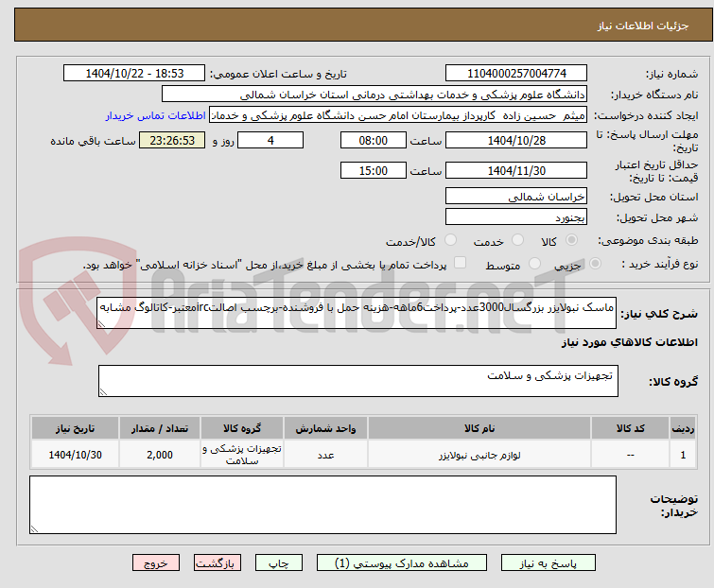
Task: Click the resize handle of description box
Action: click(x=101, y=324)
